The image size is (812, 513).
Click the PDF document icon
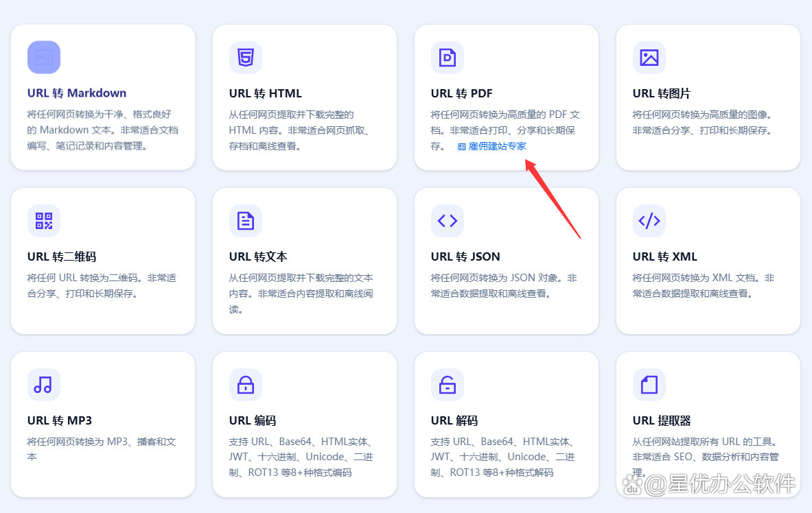pyautogui.click(x=448, y=58)
